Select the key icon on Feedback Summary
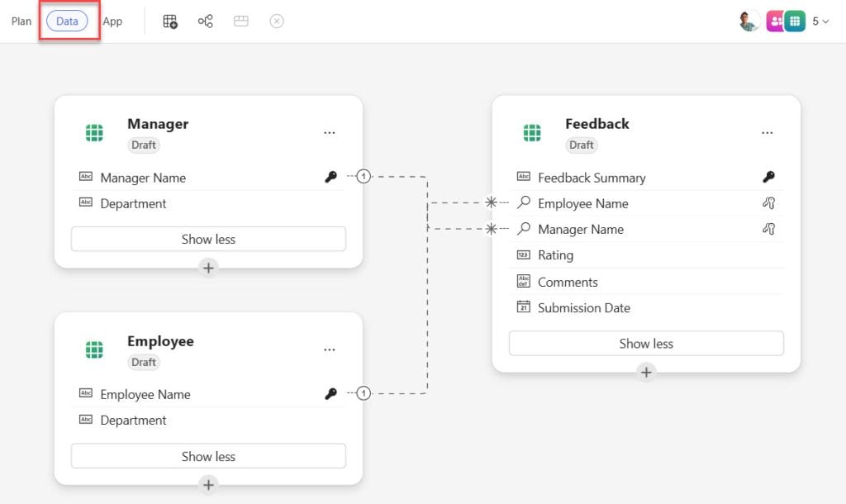Image resolution: width=846 pixels, height=504 pixels. [768, 176]
